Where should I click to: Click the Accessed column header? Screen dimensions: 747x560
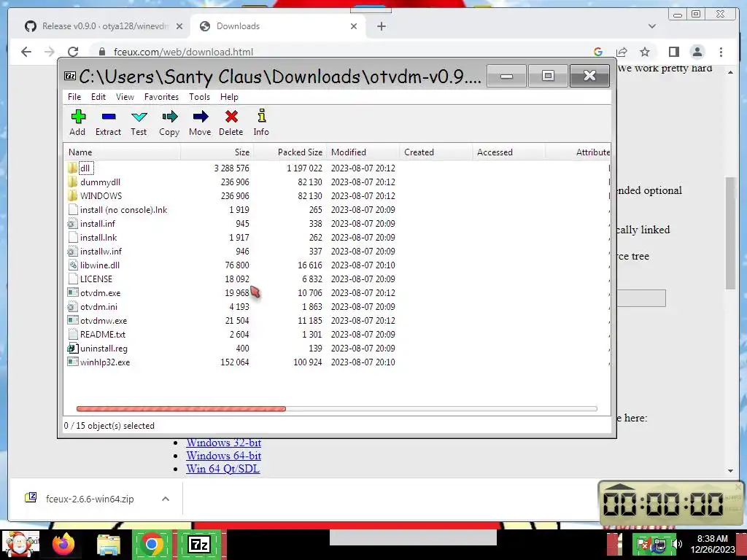pyautogui.click(x=508, y=152)
